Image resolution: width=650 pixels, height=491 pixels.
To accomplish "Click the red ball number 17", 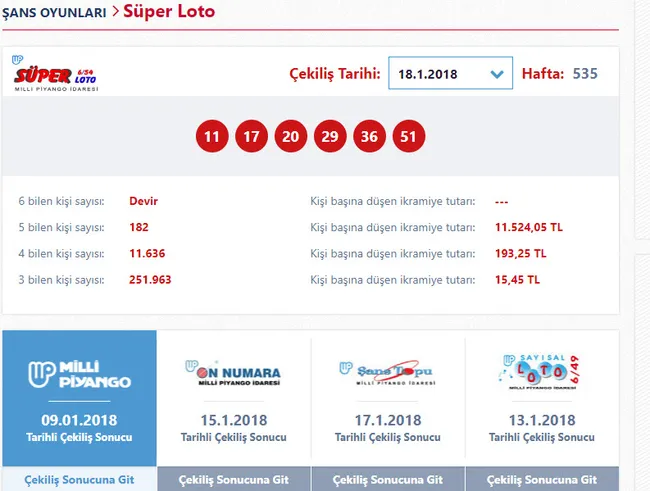I will pyautogui.click(x=250, y=137).
